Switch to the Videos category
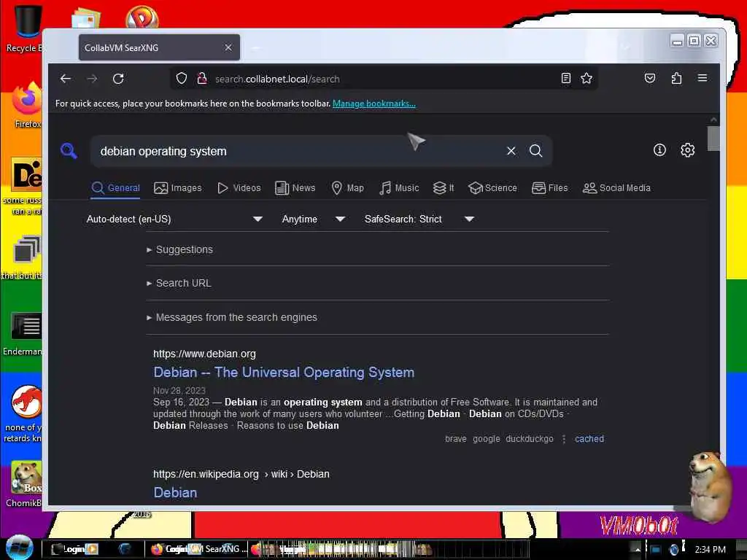Image resolution: width=747 pixels, height=560 pixels. pyautogui.click(x=239, y=187)
